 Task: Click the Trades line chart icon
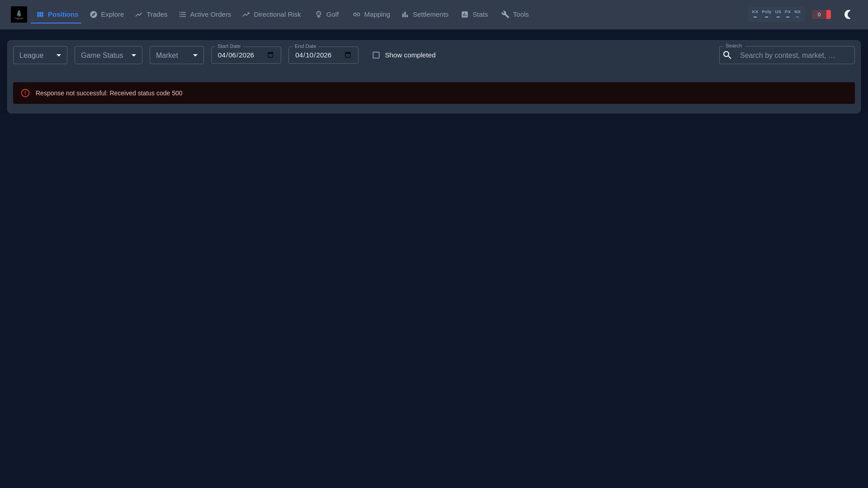point(139,14)
